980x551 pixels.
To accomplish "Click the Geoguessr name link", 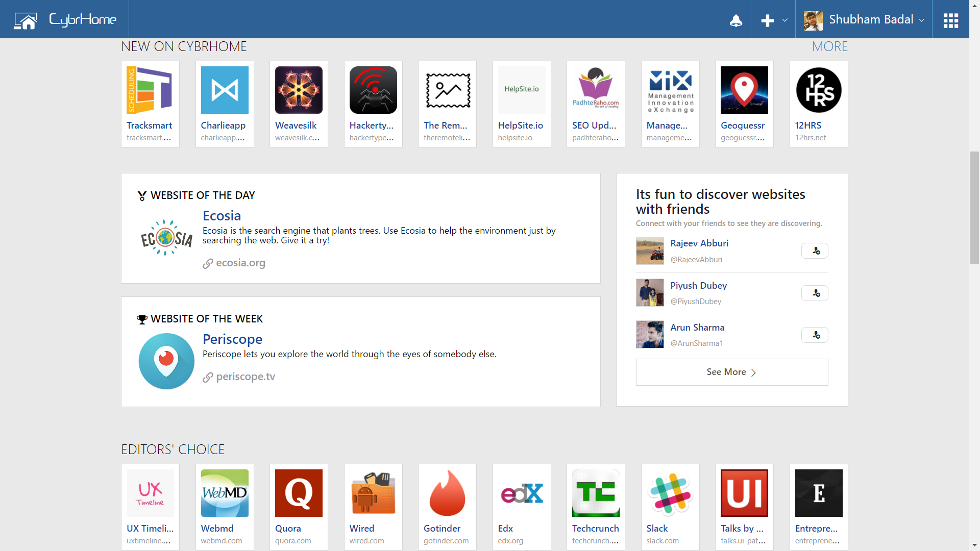I will coord(743,126).
